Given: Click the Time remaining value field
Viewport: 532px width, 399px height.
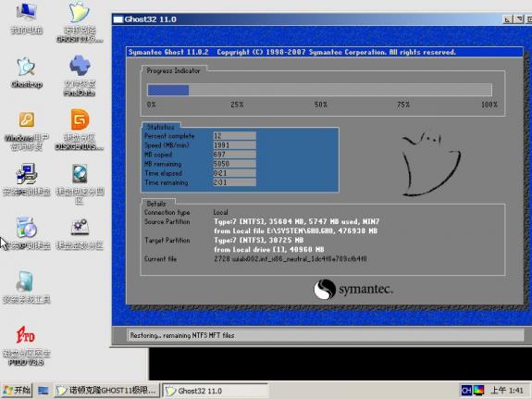Looking at the screenshot, I should click(x=234, y=182).
